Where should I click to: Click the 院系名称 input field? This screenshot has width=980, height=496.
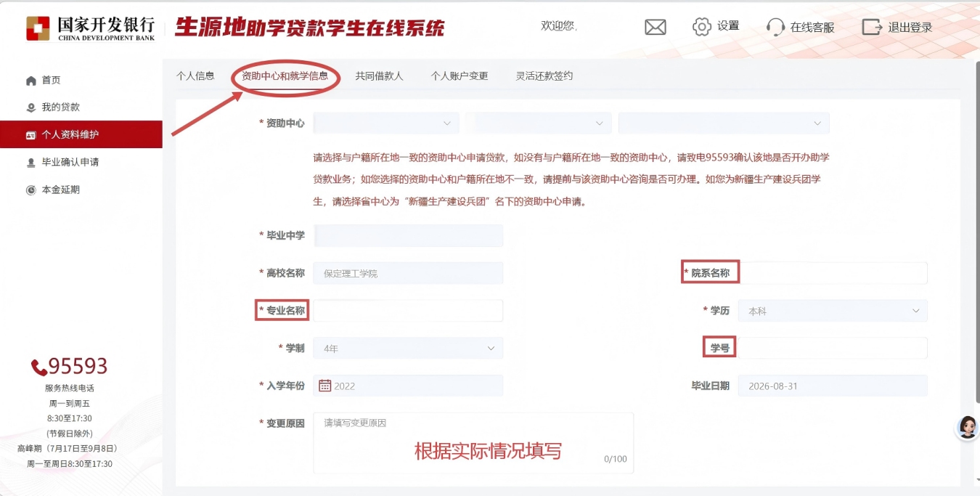[x=833, y=273]
